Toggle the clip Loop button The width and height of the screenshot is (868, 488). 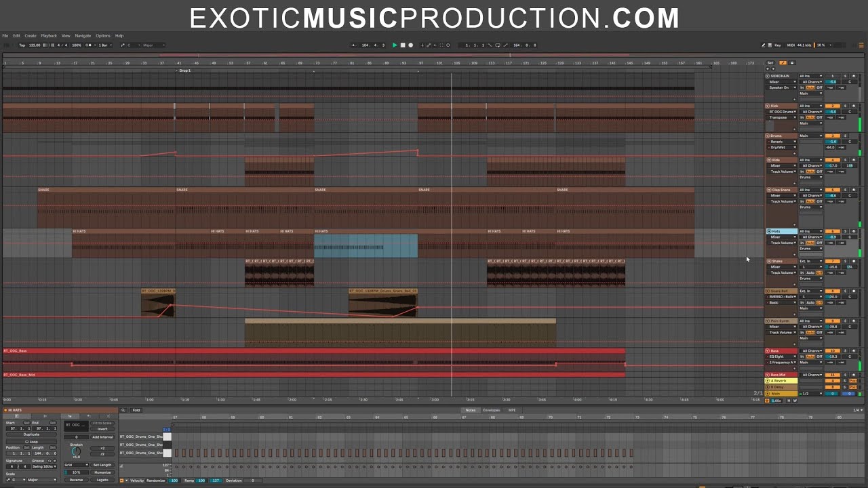click(31, 442)
